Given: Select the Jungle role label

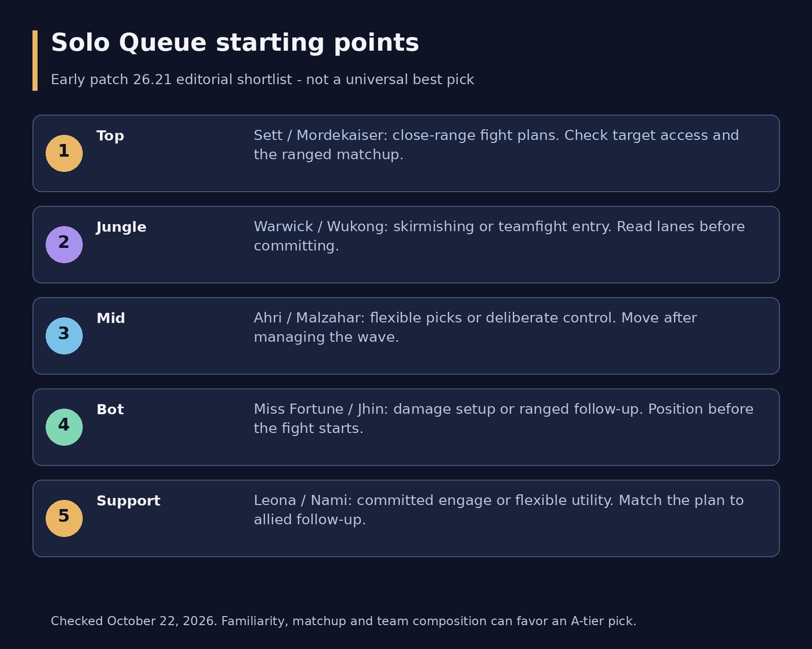Looking at the screenshot, I should [121, 227].
